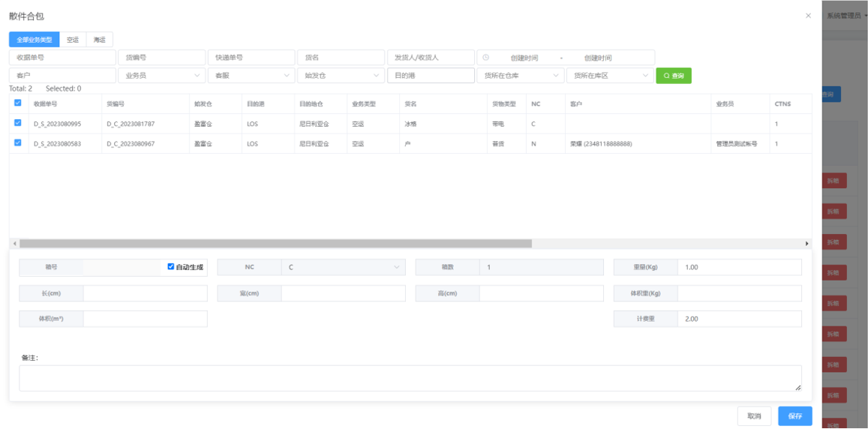Uncheck row D_S_2023080995 checkbox

point(18,124)
